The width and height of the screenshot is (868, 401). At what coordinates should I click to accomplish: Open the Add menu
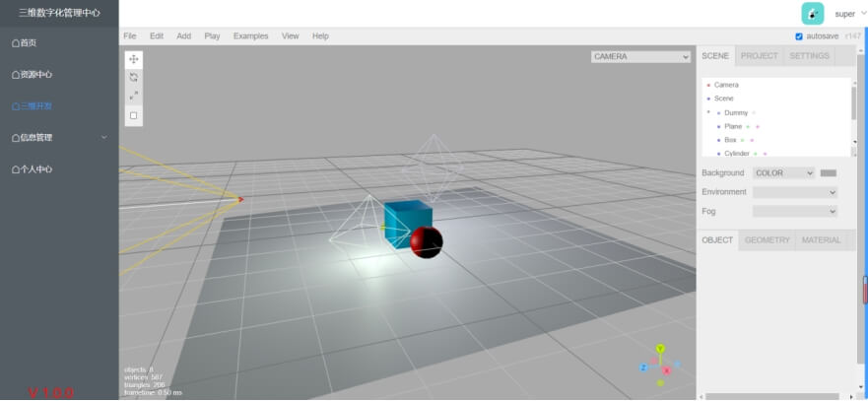click(184, 36)
